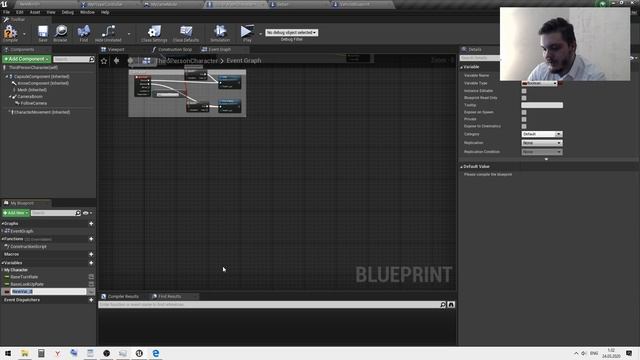Open the Help menu
Image resolution: width=640 pixels, height=360 pixels.
point(105,12)
